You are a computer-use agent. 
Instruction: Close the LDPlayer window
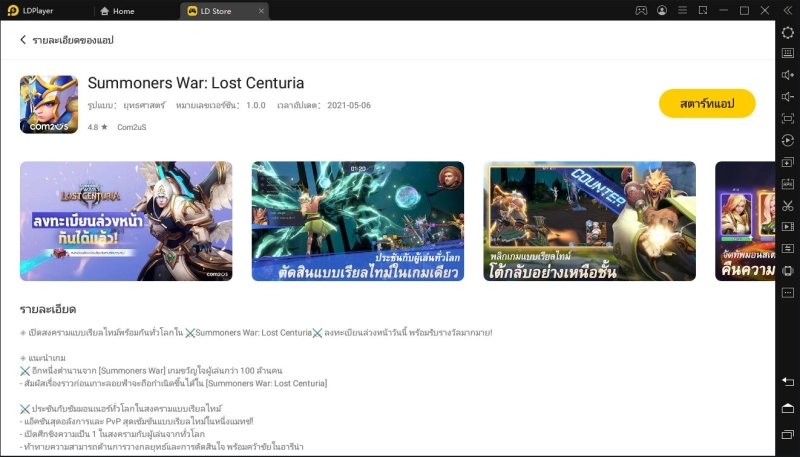pyautogui.click(x=765, y=10)
